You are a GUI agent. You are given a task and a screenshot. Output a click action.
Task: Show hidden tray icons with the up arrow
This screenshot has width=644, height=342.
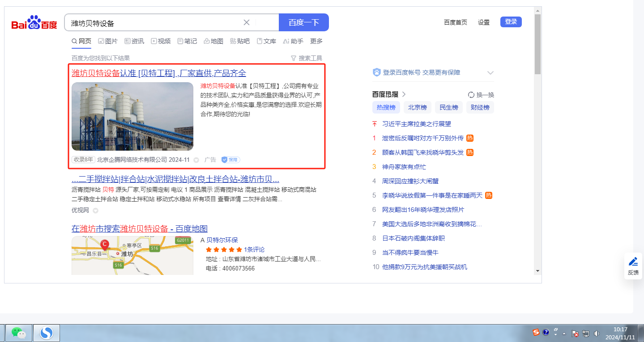tap(564, 334)
